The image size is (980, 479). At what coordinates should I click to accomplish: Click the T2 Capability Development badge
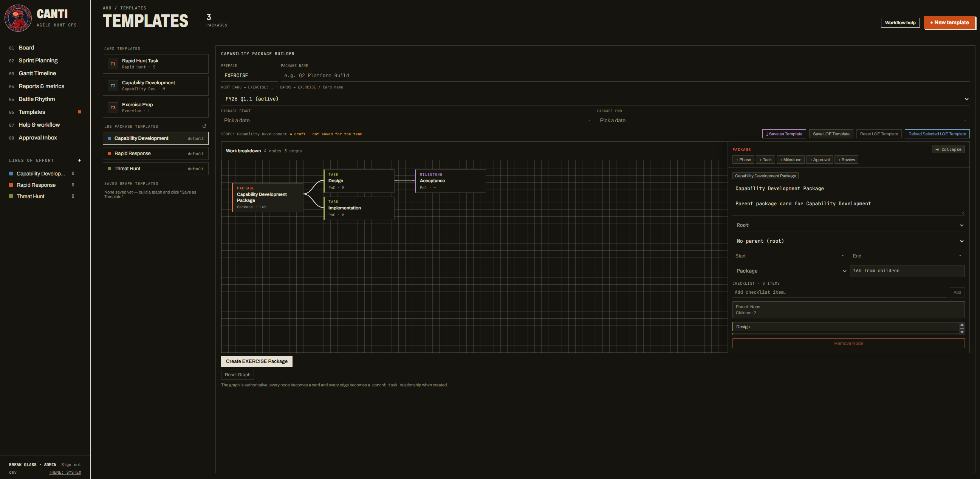113,86
